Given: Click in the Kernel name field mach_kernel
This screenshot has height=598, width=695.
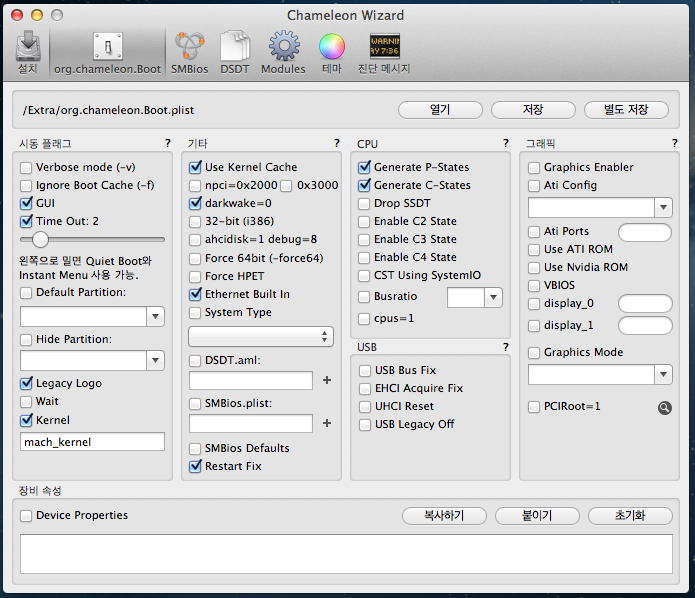Looking at the screenshot, I should tap(92, 442).
